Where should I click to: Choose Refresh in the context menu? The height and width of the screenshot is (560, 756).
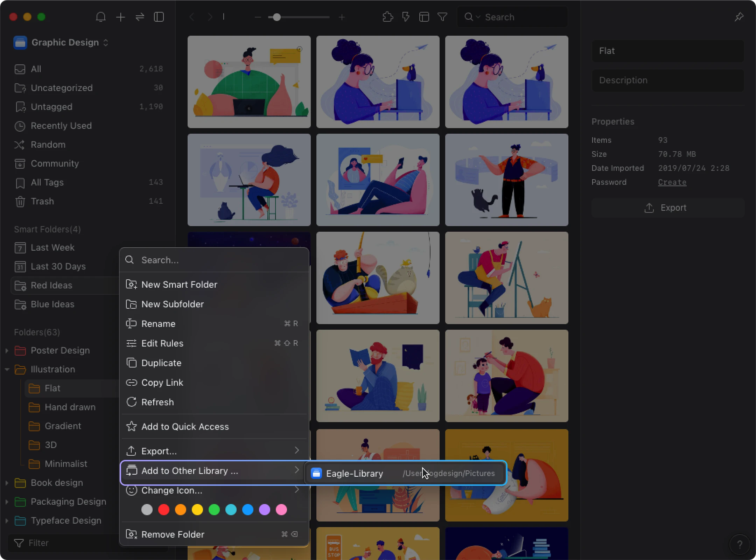click(x=214, y=402)
